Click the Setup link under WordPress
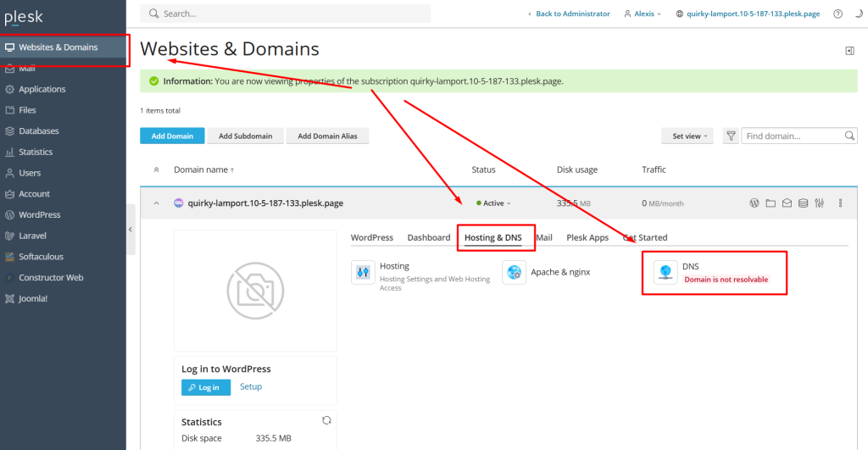 pos(251,386)
